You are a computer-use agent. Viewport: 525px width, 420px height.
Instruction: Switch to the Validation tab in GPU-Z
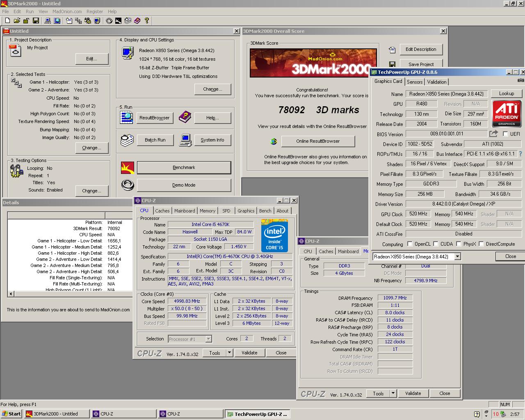437,82
